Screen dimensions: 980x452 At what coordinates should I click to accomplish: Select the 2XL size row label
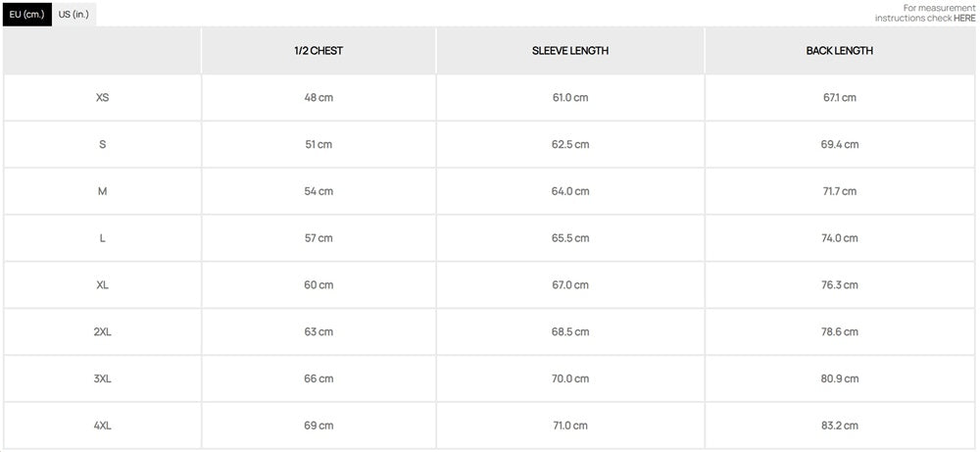click(x=103, y=332)
